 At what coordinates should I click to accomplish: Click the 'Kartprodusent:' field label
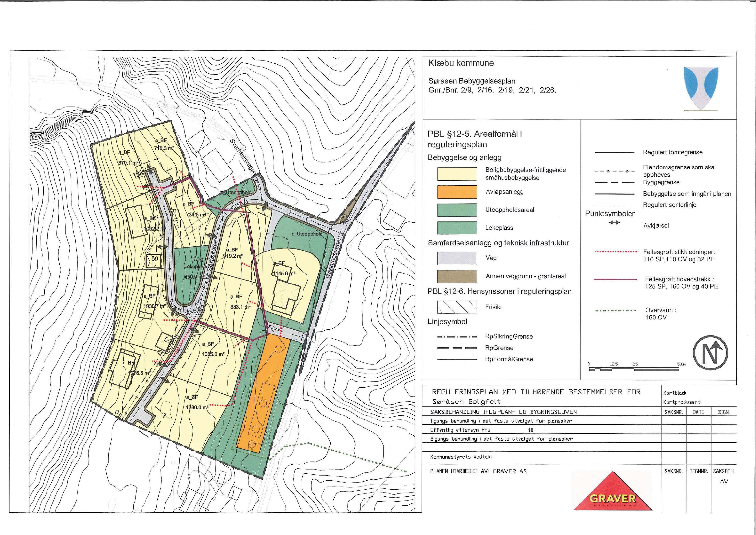[683, 402]
